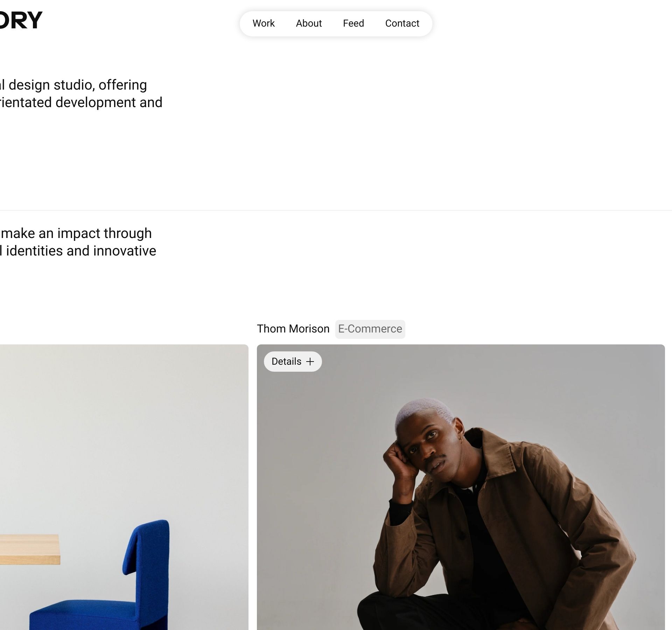The image size is (672, 630).
Task: Click the design studio intro paragraph
Action: click(x=81, y=94)
